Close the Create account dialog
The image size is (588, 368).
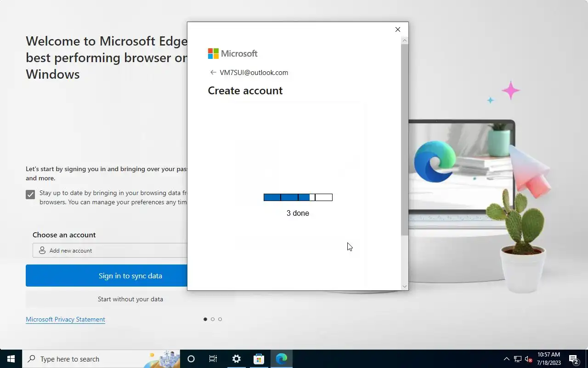[x=398, y=29]
